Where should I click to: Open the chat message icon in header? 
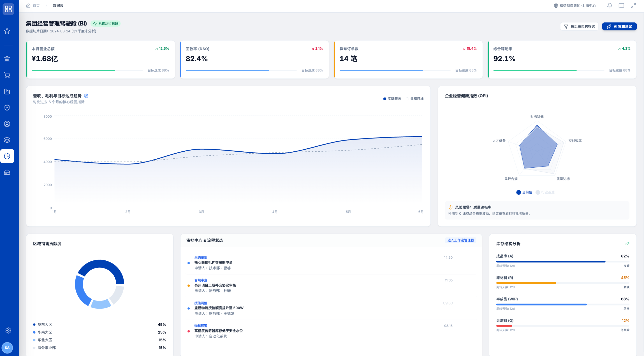click(x=621, y=6)
